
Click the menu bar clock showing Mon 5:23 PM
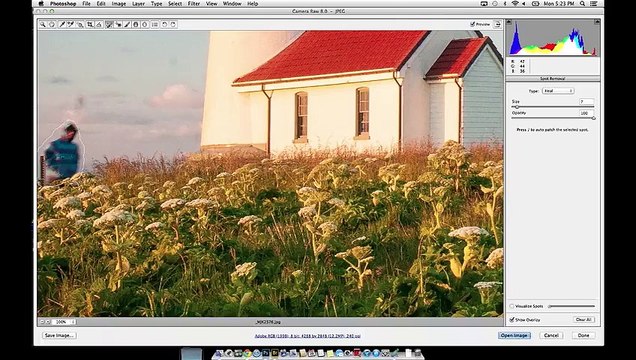point(560,4)
